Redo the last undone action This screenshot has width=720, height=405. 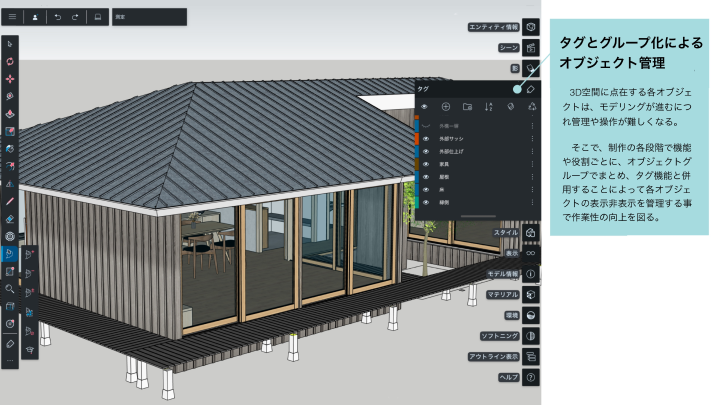(75, 17)
